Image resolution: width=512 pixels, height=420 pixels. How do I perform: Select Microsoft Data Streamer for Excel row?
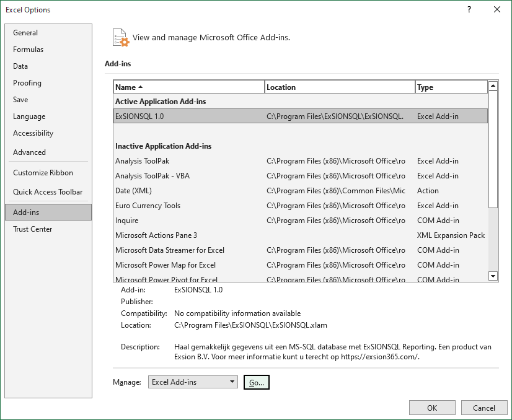click(301, 250)
